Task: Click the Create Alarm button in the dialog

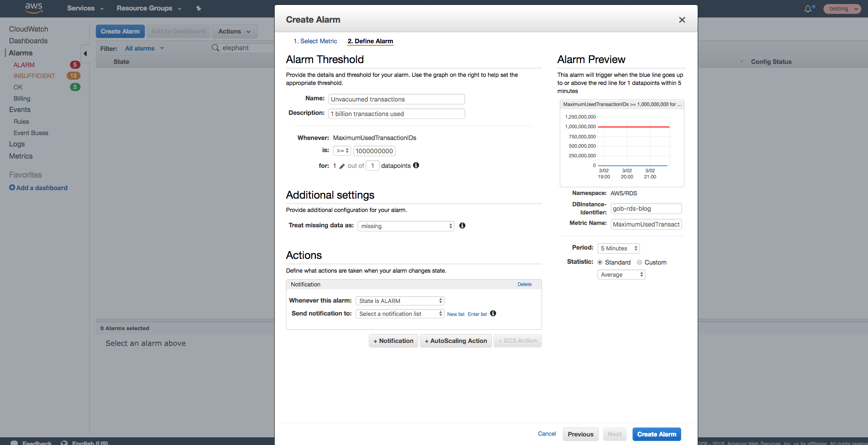Action: pyautogui.click(x=656, y=434)
